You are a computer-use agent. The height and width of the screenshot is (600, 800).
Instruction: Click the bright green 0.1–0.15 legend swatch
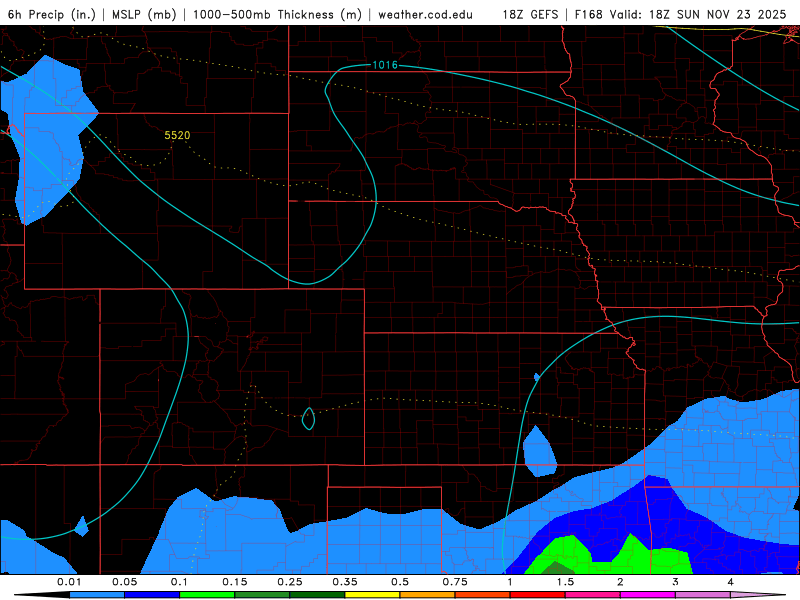pyautogui.click(x=207, y=595)
